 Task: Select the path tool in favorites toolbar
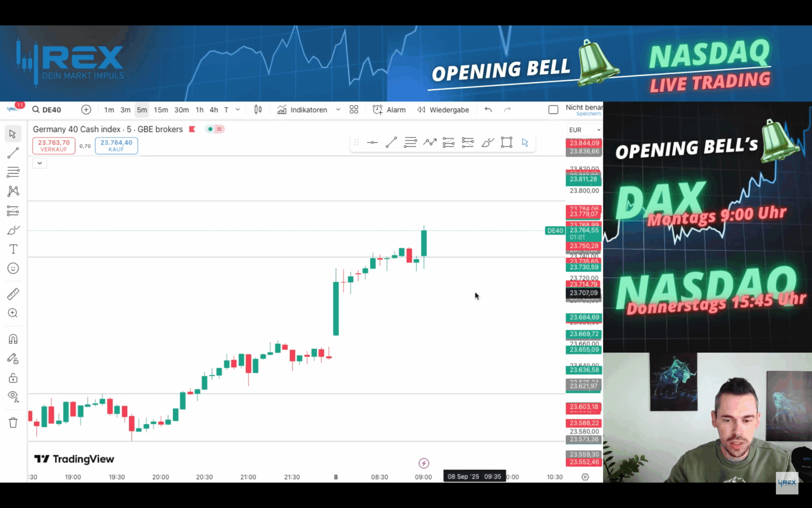point(429,143)
